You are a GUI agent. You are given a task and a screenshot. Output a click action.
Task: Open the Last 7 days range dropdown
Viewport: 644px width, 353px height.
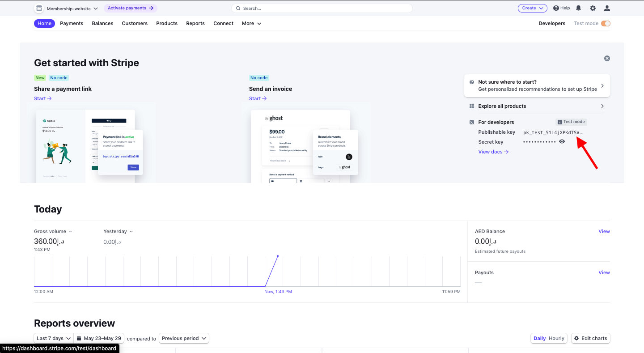coord(53,338)
